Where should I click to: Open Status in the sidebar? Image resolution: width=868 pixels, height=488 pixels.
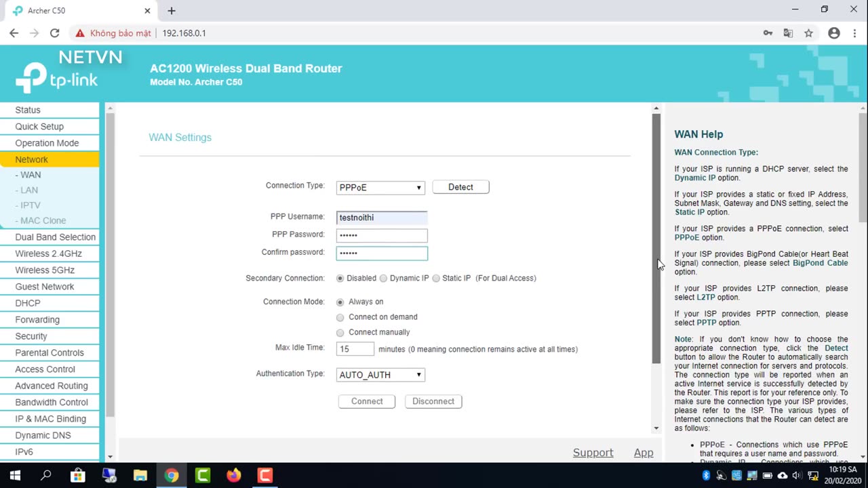point(50,110)
